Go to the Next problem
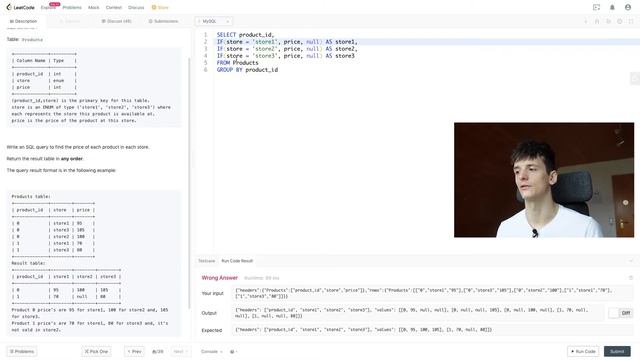Viewport: 640px width, 360px height. pos(180,351)
